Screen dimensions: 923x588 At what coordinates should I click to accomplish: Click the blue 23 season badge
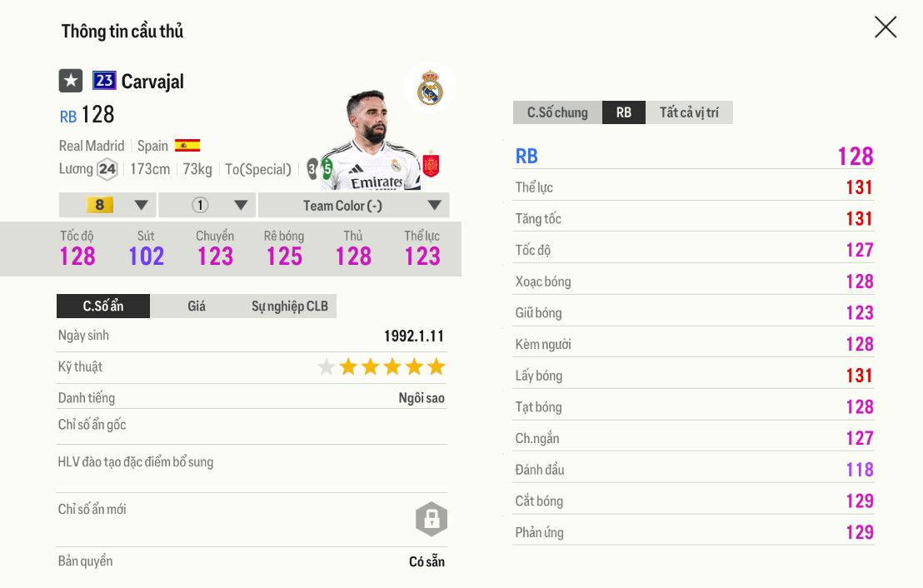click(104, 81)
